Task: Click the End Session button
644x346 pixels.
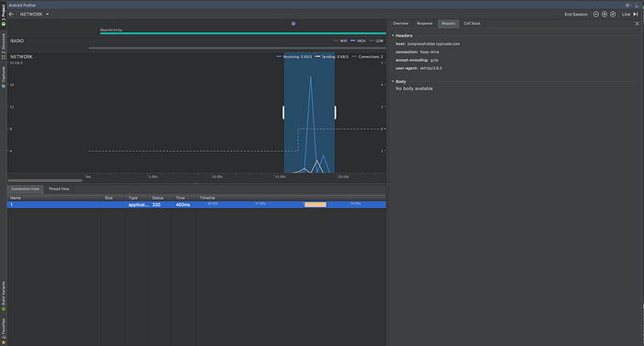Action: point(576,14)
